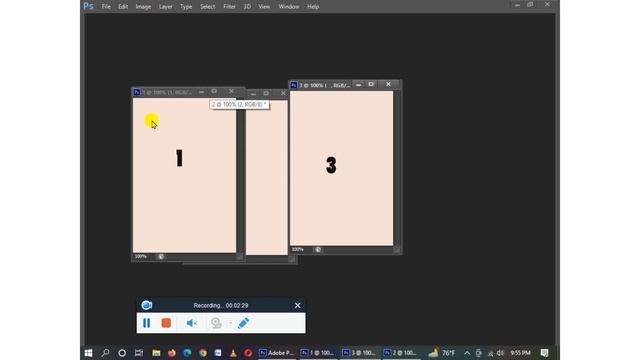
Task: Open Cortana from the taskbar
Action: tap(122, 353)
